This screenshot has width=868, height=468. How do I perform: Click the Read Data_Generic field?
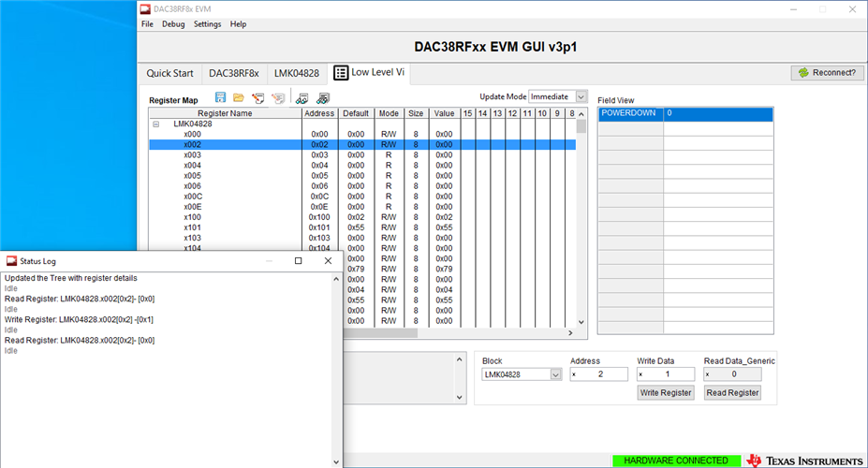coord(732,374)
